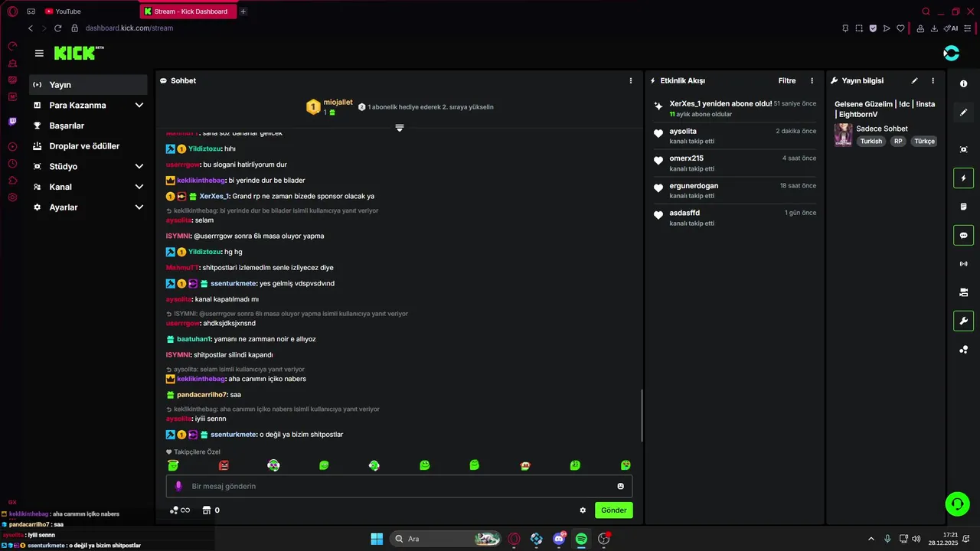980x551 pixels.
Task: Click the broadcast signal icon in right toolbar
Action: tap(964, 264)
